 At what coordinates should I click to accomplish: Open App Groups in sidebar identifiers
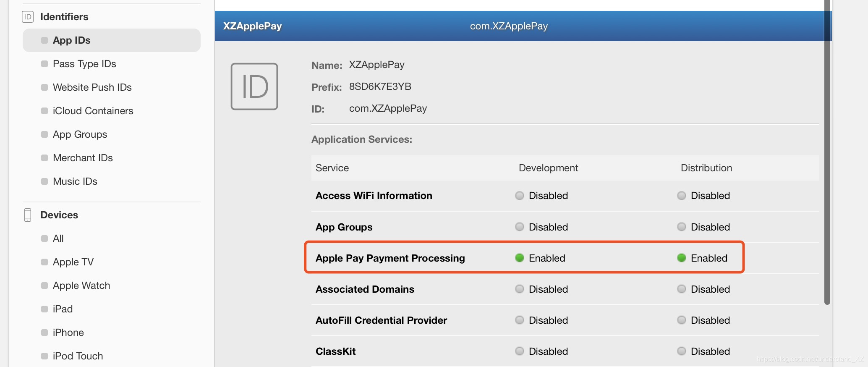click(80, 134)
